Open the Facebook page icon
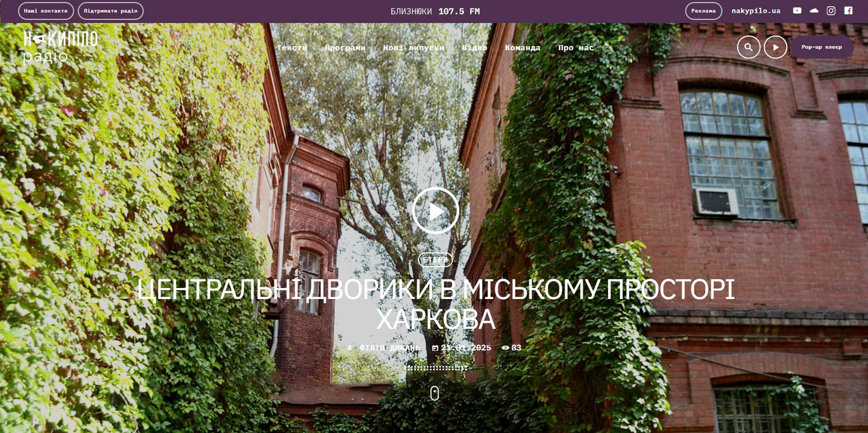Viewport: 868px width, 433px height. (x=848, y=10)
